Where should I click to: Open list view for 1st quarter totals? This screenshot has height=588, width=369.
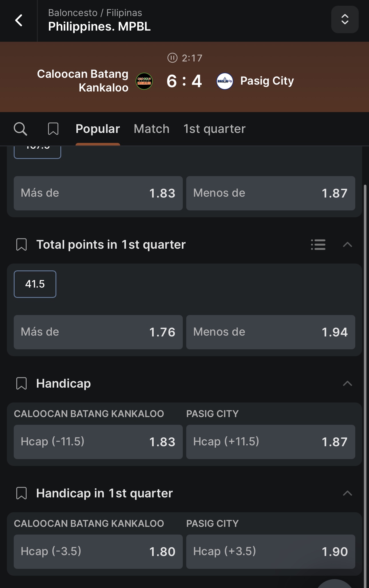(x=318, y=245)
